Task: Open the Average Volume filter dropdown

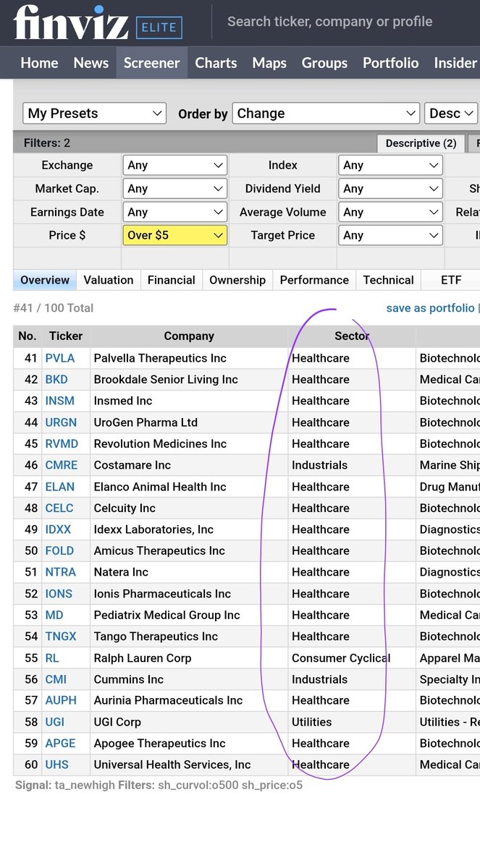Action: point(390,212)
